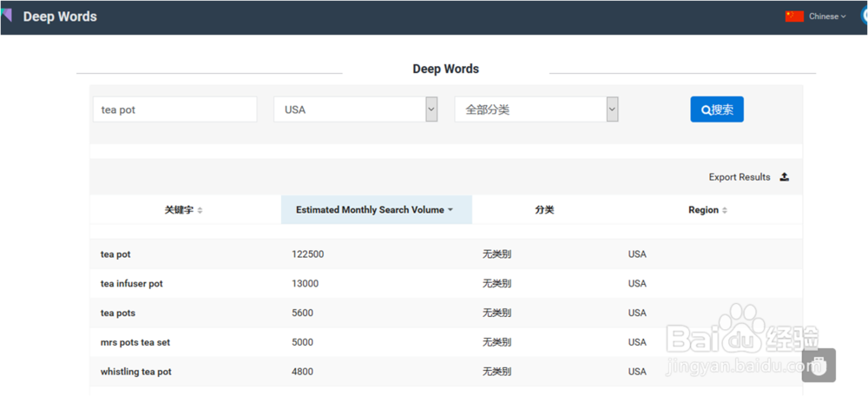Image resolution: width=868 pixels, height=396 pixels.
Task: Click the Deep Words page heading
Action: pos(445,69)
